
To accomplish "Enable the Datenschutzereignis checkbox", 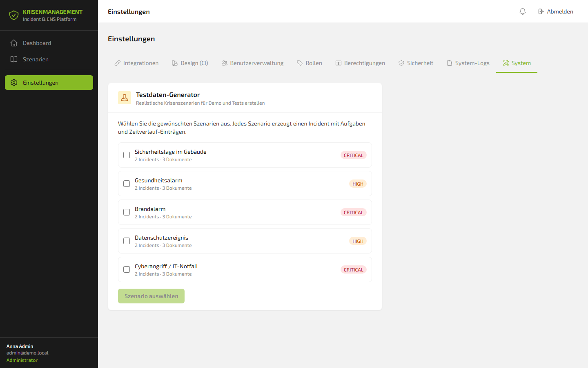I will pyautogui.click(x=127, y=241).
